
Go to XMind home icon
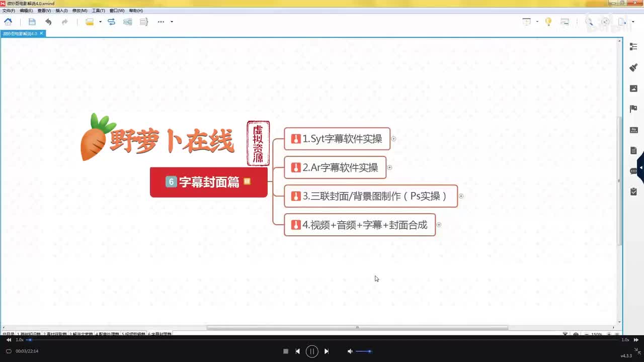[x=8, y=22]
